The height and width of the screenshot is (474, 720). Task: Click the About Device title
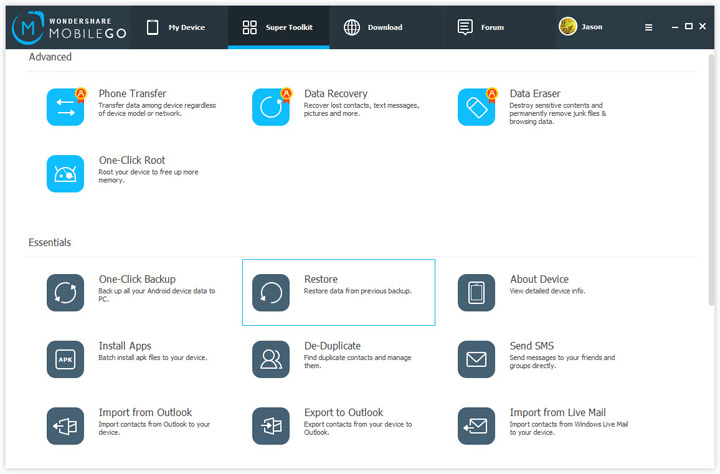539,279
